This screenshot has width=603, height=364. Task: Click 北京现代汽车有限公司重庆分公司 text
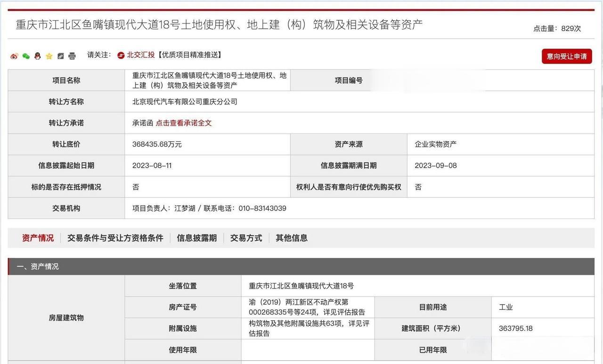(185, 102)
